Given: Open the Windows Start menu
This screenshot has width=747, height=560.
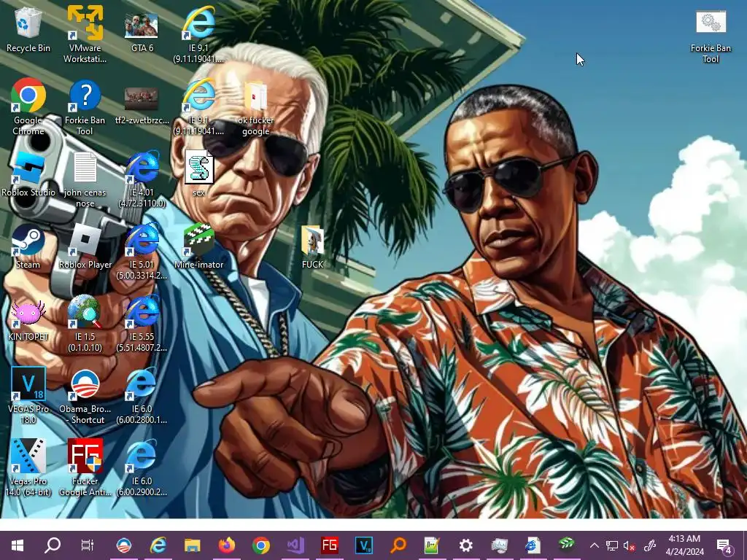Looking at the screenshot, I should click(x=18, y=545).
